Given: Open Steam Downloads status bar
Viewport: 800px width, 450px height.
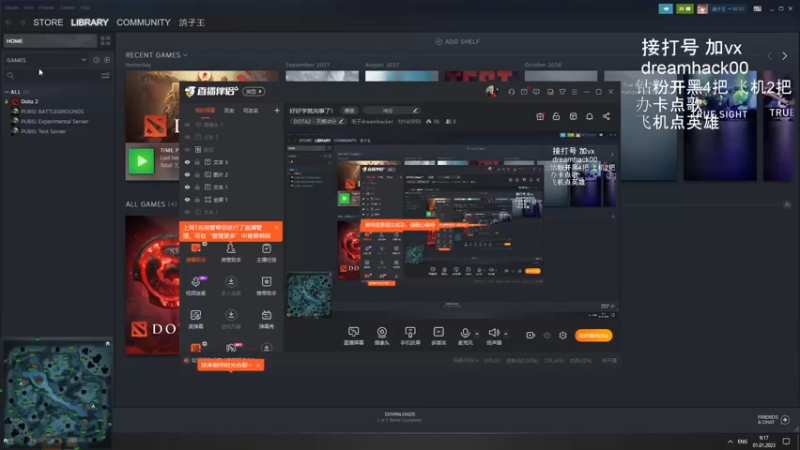Looking at the screenshot, I should (399, 417).
